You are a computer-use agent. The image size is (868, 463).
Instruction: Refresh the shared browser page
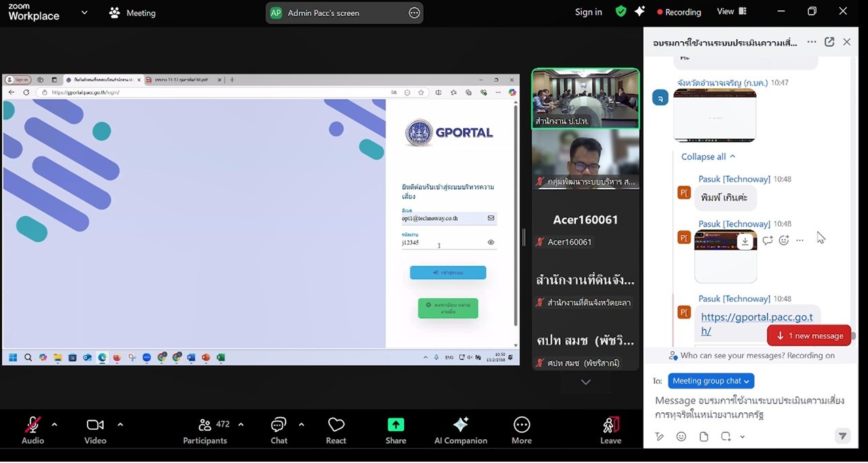tap(26, 92)
